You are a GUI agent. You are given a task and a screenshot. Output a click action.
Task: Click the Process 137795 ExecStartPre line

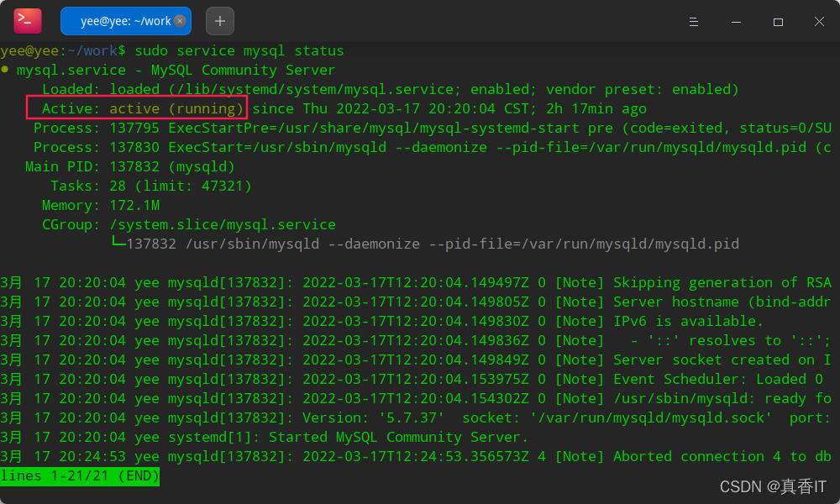tap(433, 128)
